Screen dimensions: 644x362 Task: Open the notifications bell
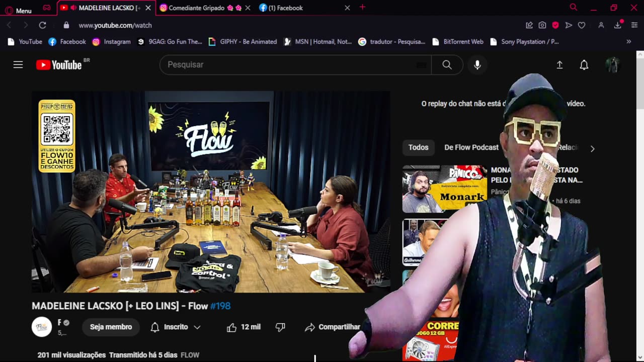[x=584, y=65]
